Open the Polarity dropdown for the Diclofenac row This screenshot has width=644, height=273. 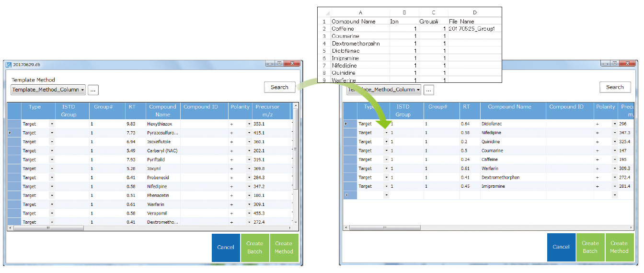pyautogui.click(x=614, y=124)
